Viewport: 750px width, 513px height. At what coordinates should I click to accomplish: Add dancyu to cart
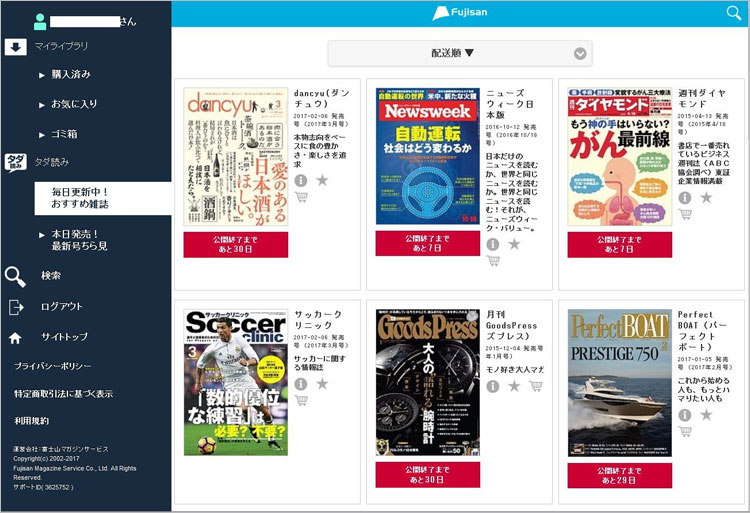pyautogui.click(x=301, y=197)
